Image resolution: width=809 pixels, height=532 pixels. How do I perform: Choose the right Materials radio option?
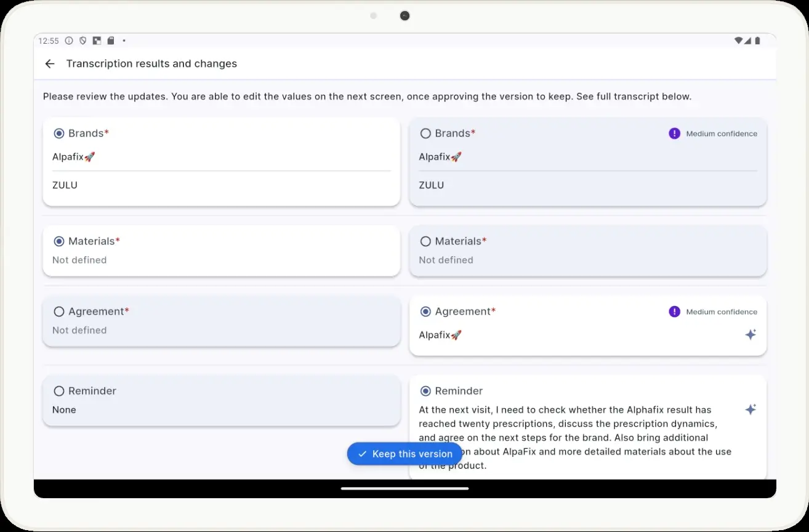[425, 241]
